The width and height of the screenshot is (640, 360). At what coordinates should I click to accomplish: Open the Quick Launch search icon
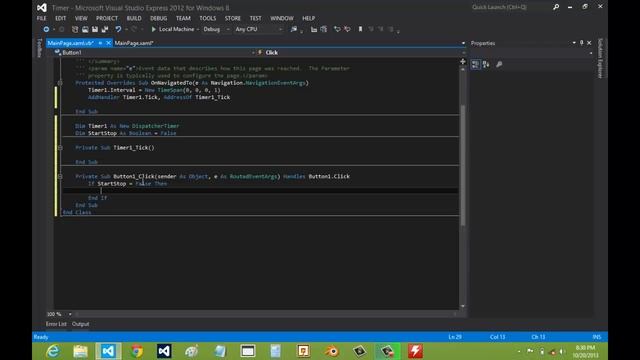(x=556, y=7)
